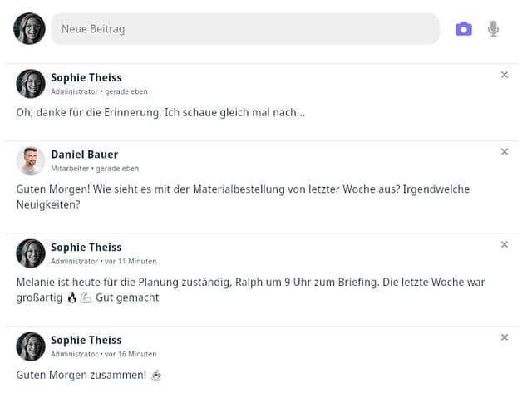The width and height of the screenshot is (532, 398).
Task: Click Sophie Theiss name on the newest post
Action: click(x=86, y=77)
